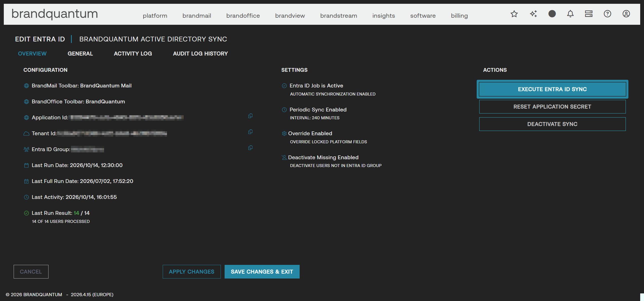The height and width of the screenshot is (301, 644).
Task: Click Apply Changes
Action: [192, 272]
